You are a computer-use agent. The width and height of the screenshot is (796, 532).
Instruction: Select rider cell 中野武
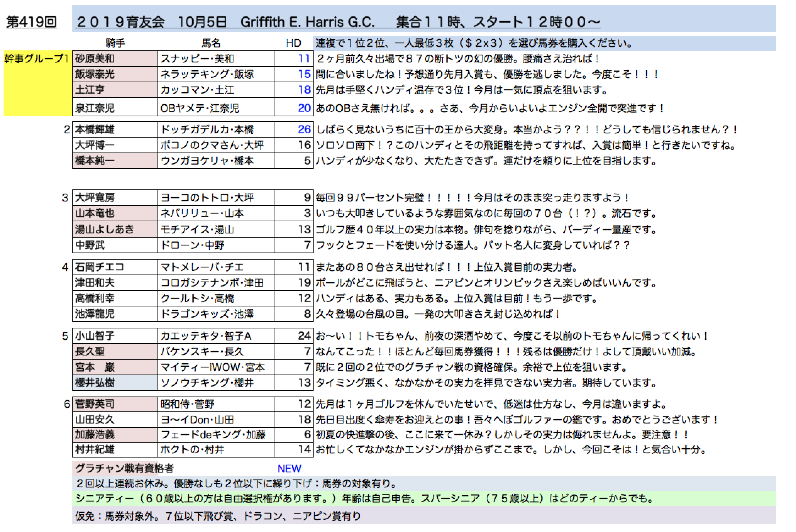115,245
